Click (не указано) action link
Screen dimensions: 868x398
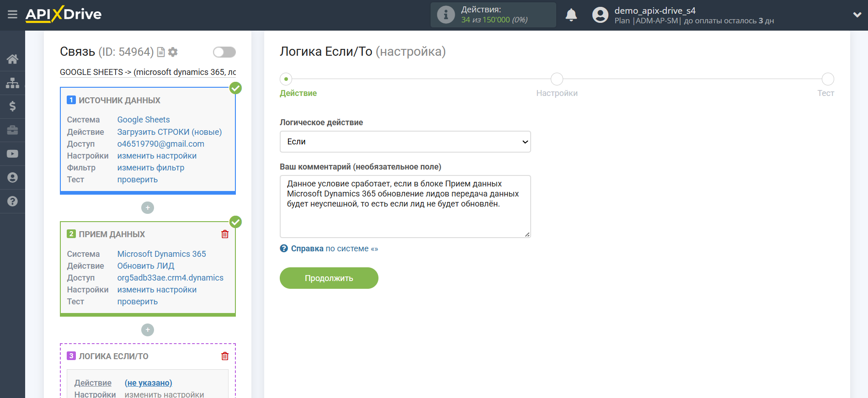pos(149,383)
